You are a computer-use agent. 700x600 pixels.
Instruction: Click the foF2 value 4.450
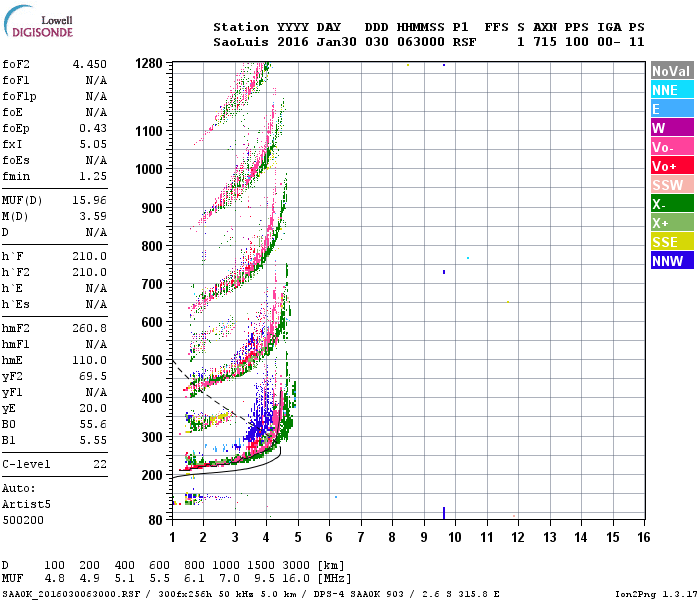[x=90, y=64]
